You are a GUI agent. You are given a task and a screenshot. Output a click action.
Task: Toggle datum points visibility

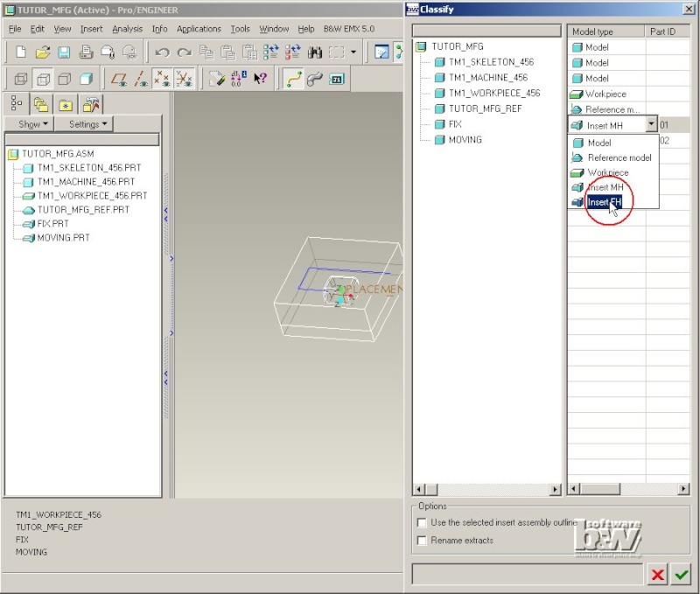(162, 80)
